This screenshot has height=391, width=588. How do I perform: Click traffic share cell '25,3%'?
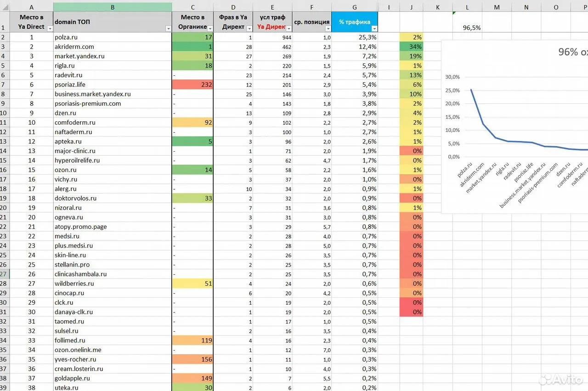click(354, 37)
